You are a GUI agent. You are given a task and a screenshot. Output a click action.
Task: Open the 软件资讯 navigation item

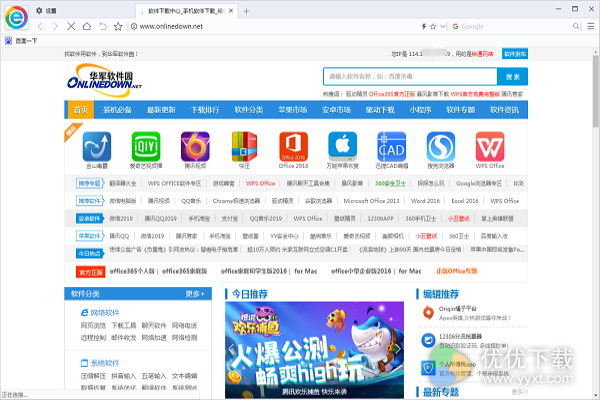[x=504, y=110]
